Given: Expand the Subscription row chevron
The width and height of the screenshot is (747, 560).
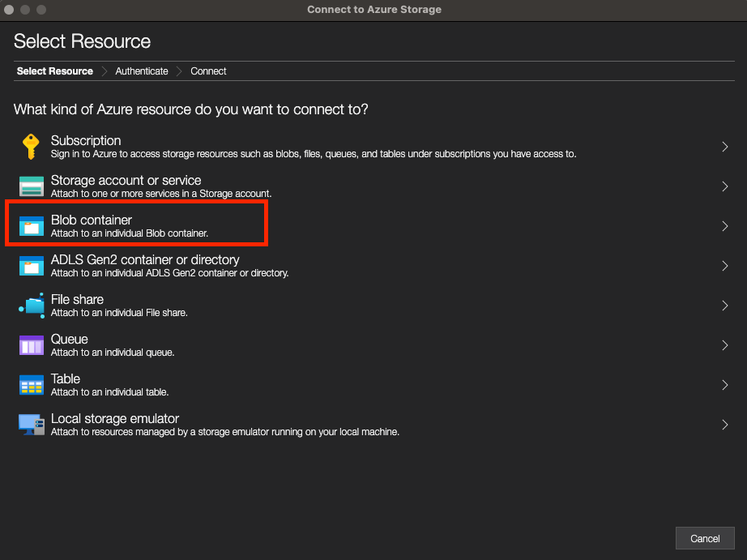Looking at the screenshot, I should 724,147.
